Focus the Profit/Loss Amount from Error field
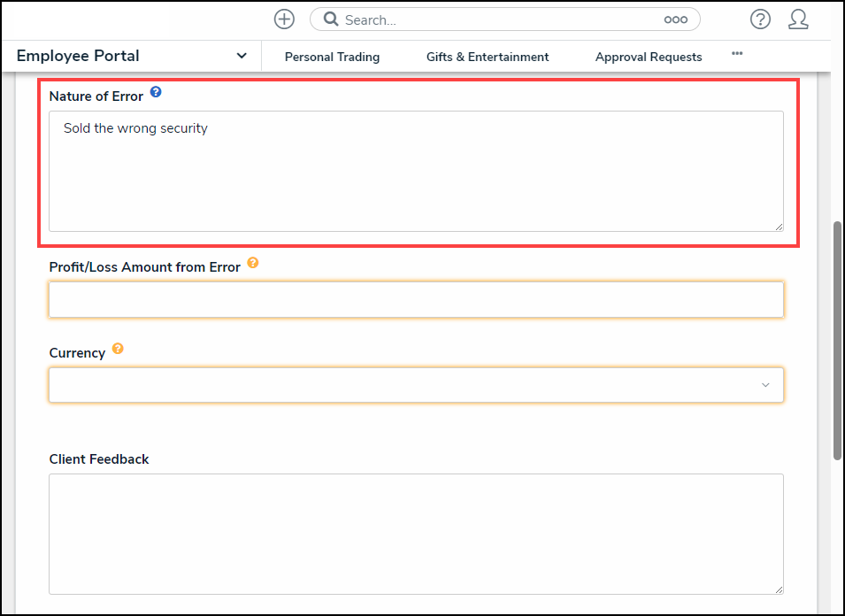This screenshot has width=845, height=616. 416,300
